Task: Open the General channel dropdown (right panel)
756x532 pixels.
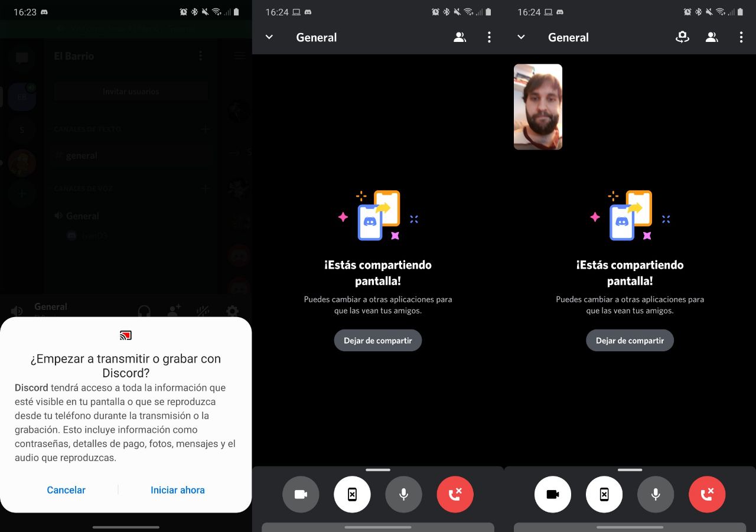Action: (520, 37)
